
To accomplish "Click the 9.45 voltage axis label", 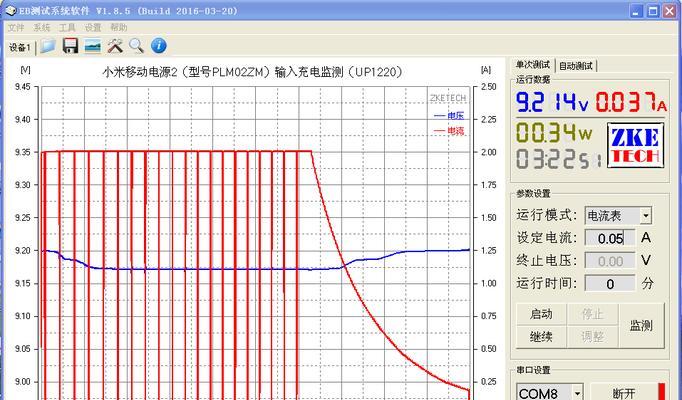I will 23,87.
